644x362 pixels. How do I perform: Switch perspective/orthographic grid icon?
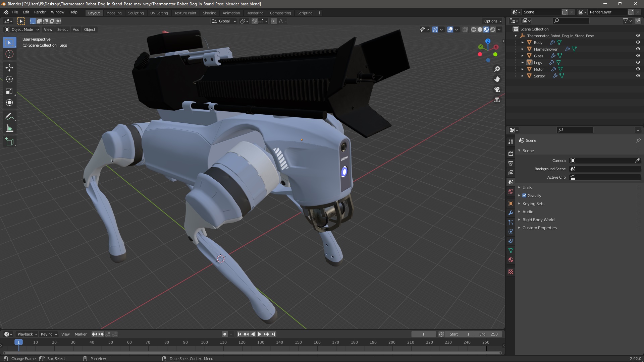coord(497,100)
